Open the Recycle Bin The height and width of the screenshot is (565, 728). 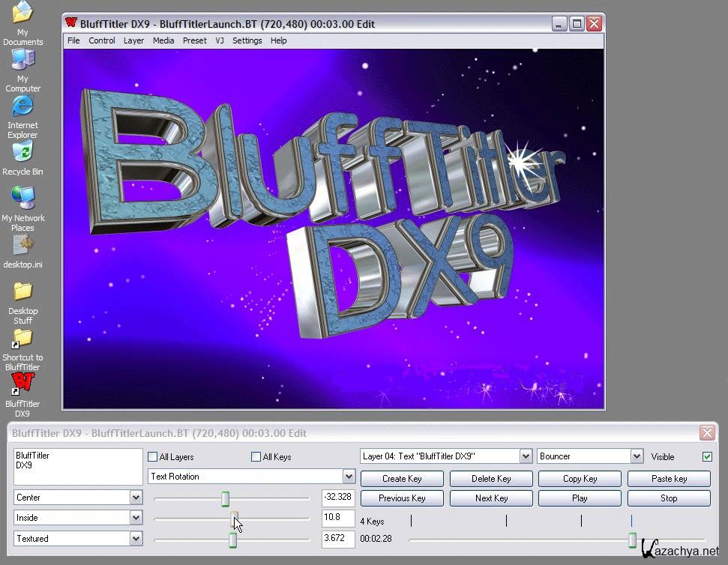[x=22, y=152]
